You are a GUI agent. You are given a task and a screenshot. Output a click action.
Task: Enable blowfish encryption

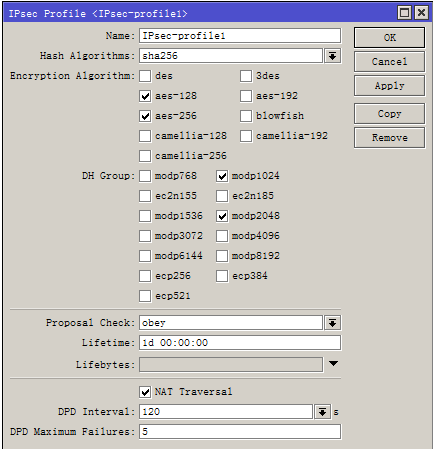246,116
